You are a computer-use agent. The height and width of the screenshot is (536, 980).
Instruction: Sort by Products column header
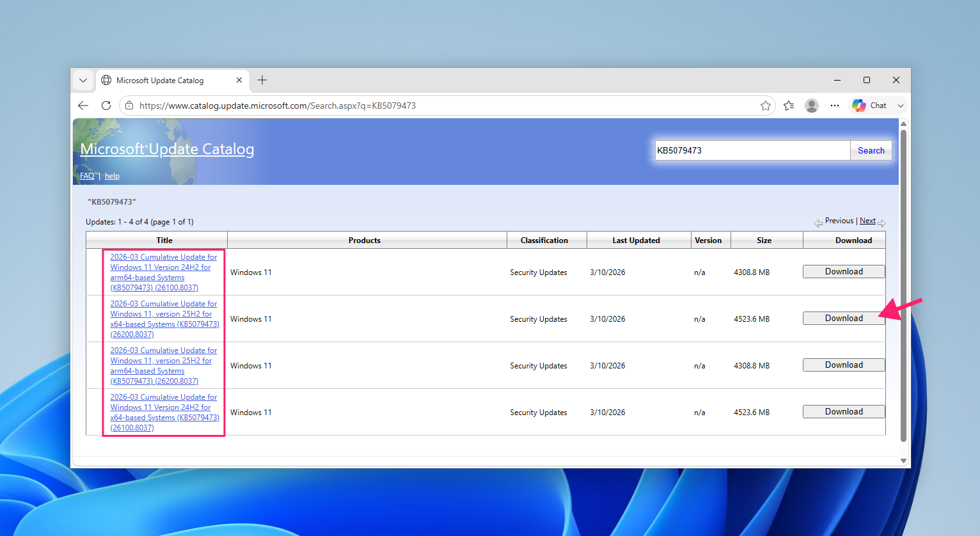coord(365,240)
